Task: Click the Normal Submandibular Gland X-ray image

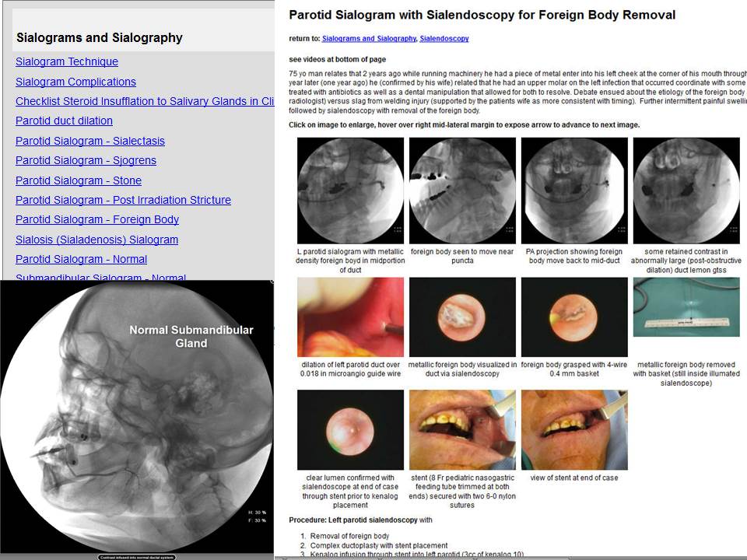Action: click(137, 417)
